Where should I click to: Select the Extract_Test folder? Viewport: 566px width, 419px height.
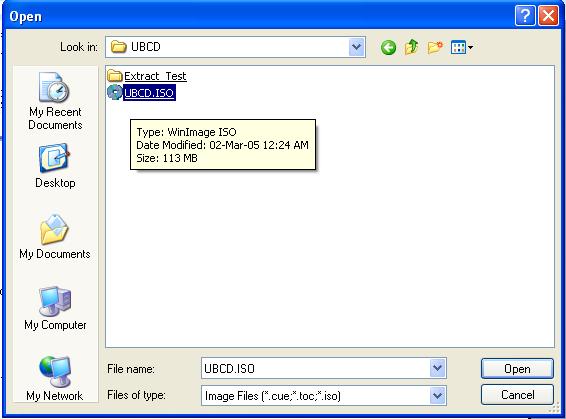click(147, 76)
